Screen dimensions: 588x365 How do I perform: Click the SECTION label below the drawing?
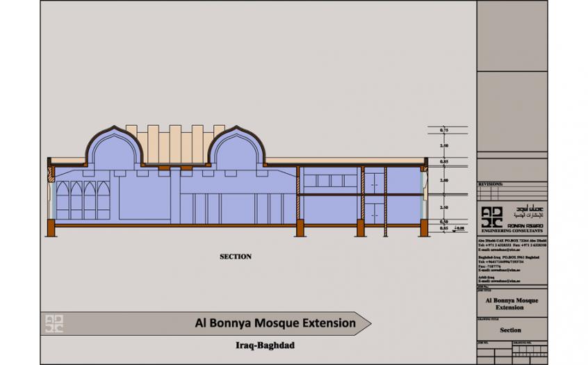[x=236, y=257]
